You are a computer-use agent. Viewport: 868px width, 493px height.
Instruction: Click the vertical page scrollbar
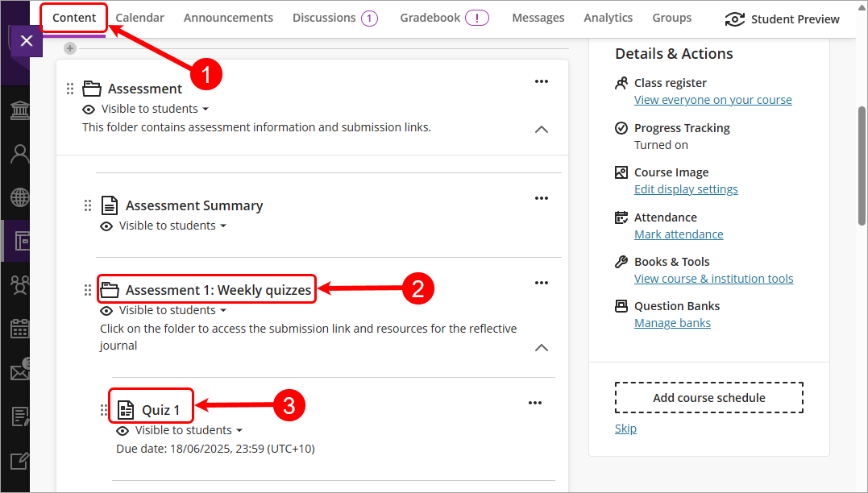862,166
